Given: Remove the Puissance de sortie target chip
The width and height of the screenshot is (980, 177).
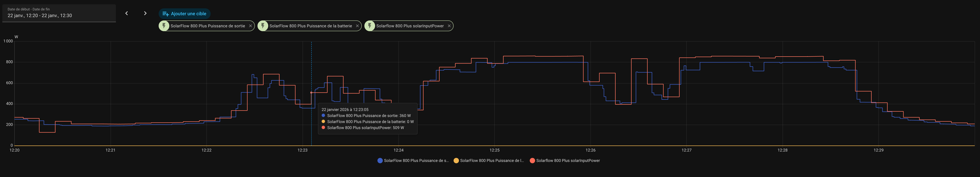Looking at the screenshot, I should click(x=250, y=26).
